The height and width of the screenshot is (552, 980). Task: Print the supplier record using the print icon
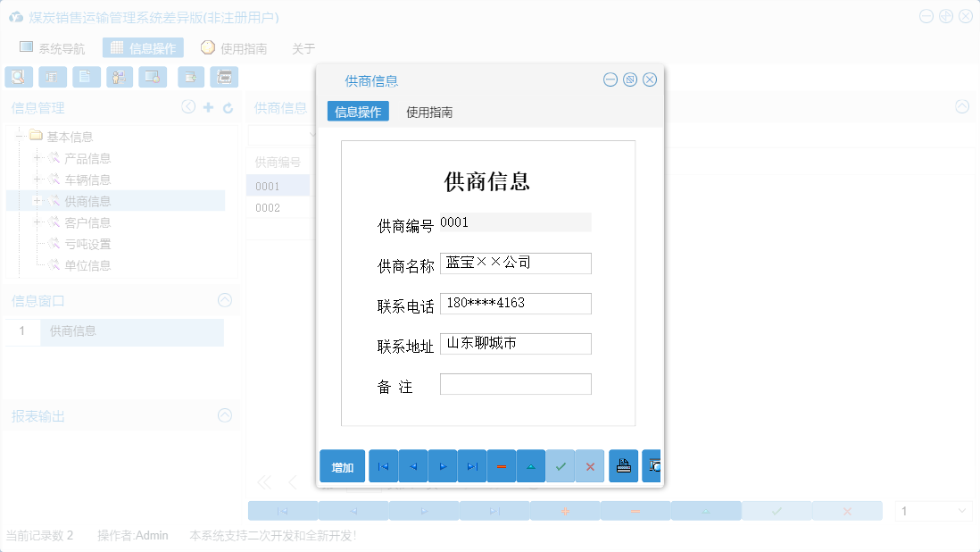click(623, 465)
